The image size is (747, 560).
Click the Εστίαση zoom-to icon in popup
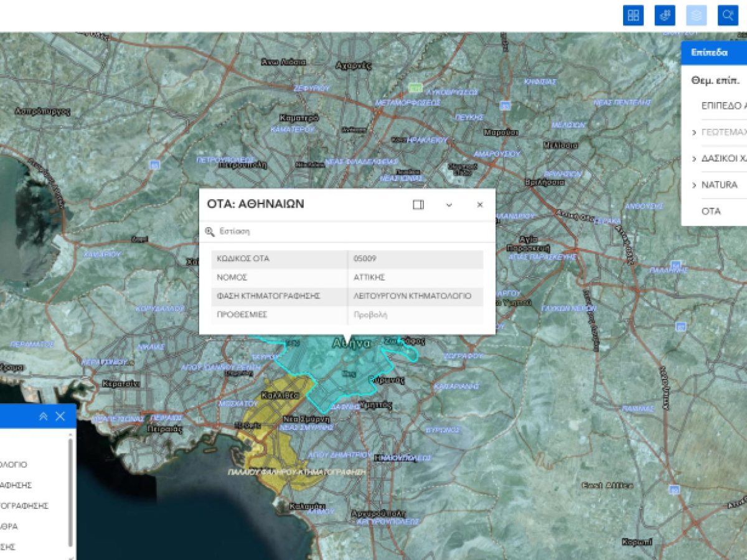pos(210,231)
